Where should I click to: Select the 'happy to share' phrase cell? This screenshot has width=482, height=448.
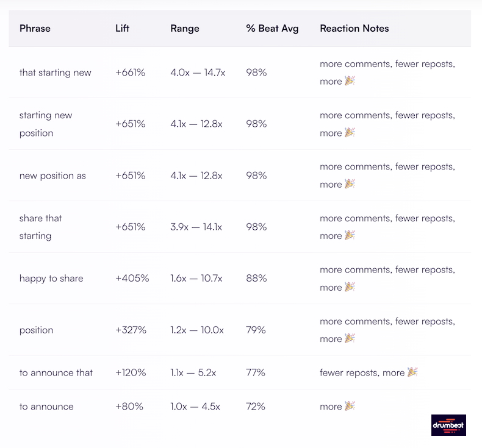point(51,279)
